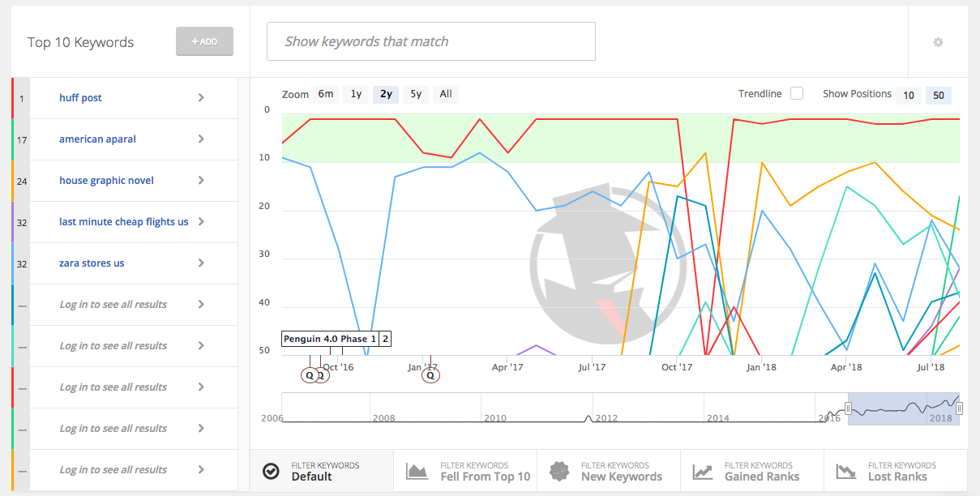Image resolution: width=980 pixels, height=496 pixels.
Task: Click the Show keywords that match field
Action: 430,41
